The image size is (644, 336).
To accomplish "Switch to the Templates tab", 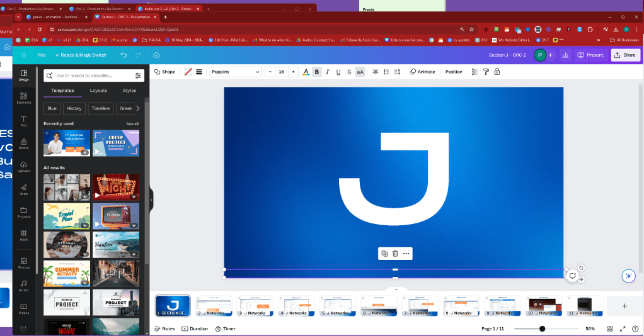I will (x=62, y=91).
